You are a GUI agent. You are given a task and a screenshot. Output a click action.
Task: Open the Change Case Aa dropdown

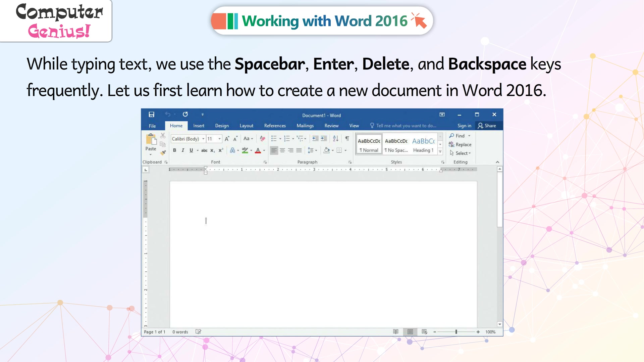[248, 139]
